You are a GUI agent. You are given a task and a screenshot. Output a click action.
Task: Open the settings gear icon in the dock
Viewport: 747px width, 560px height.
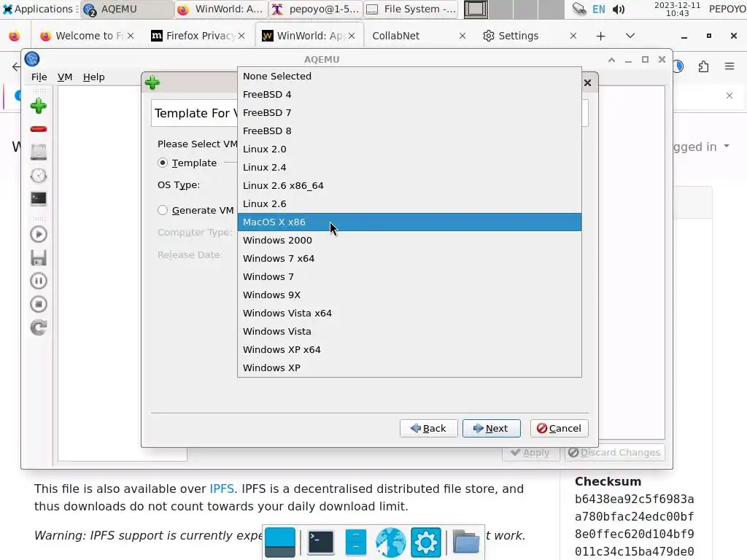coord(425,542)
